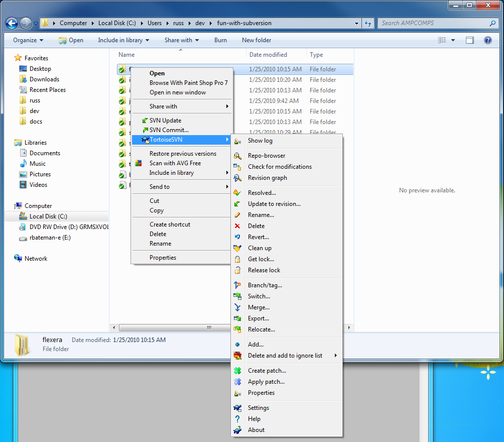504x442 pixels.
Task: Click the Search AMPCOMPS input field
Action: point(434,23)
